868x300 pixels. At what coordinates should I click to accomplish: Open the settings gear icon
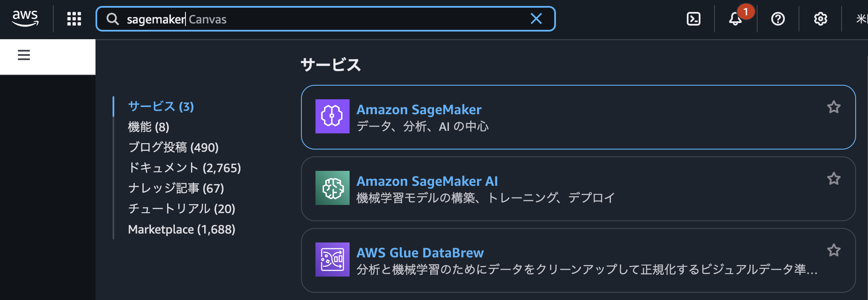[820, 19]
